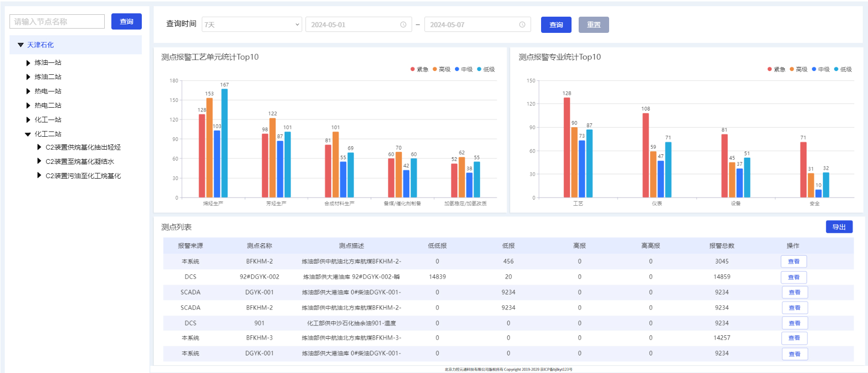Toggle the 高级 legend in the left chart
This screenshot has height=373, width=868.
(441, 70)
